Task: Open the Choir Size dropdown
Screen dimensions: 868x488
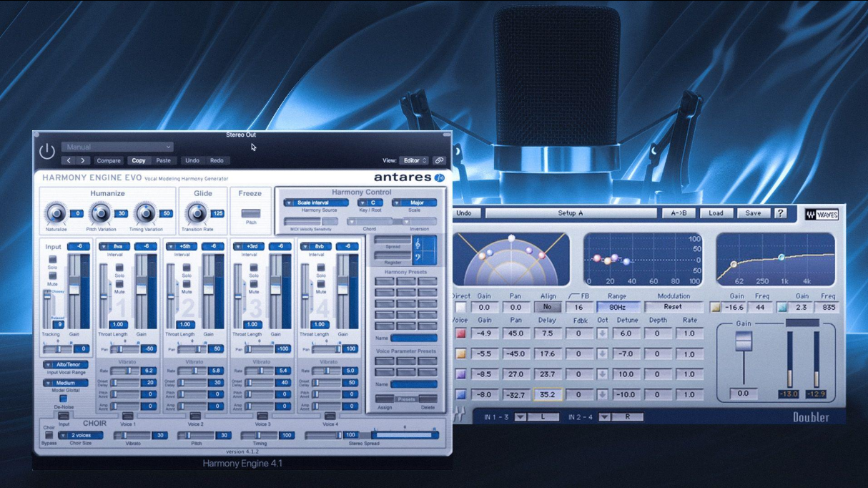Action: point(81,434)
